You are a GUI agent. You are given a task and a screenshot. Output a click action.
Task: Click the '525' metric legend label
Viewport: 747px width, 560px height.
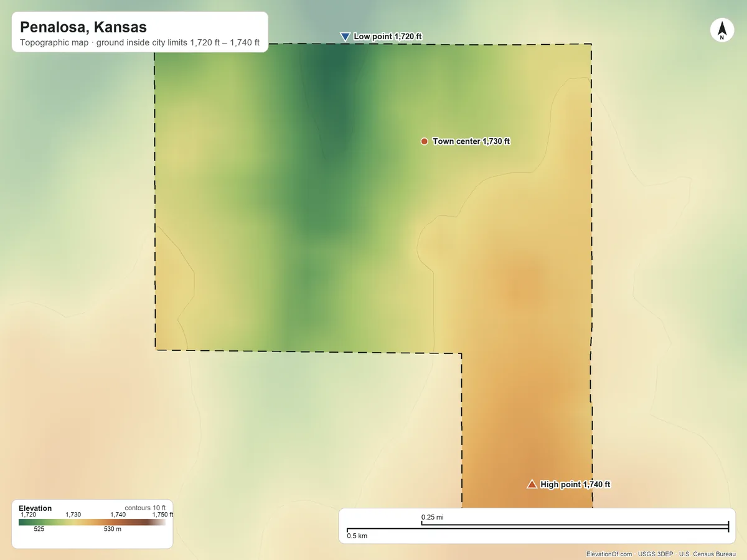tap(39, 529)
